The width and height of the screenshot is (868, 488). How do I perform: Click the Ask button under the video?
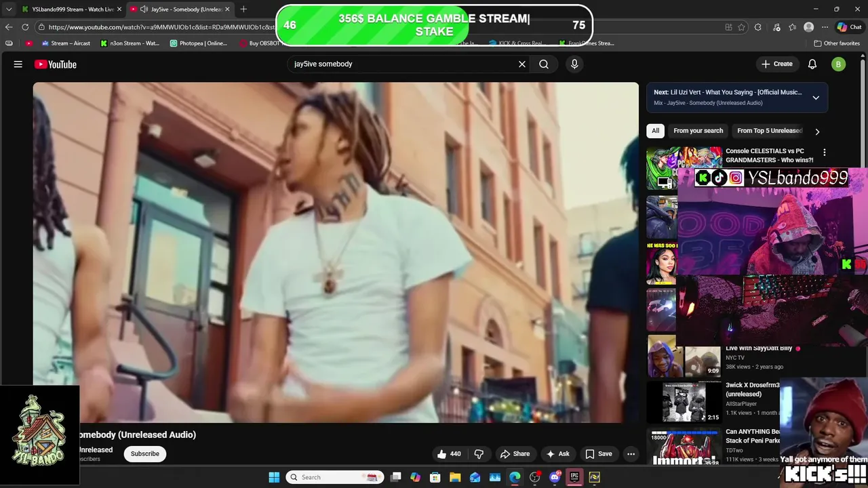pyautogui.click(x=558, y=454)
